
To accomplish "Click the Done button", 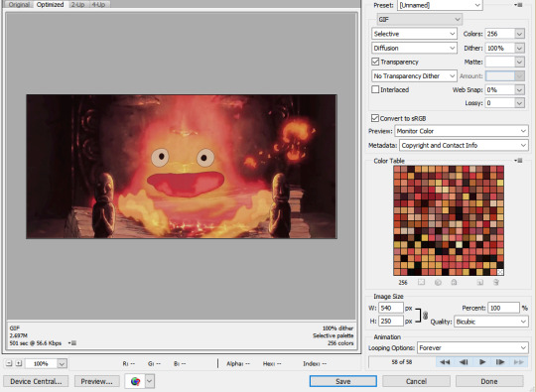I will (489, 381).
